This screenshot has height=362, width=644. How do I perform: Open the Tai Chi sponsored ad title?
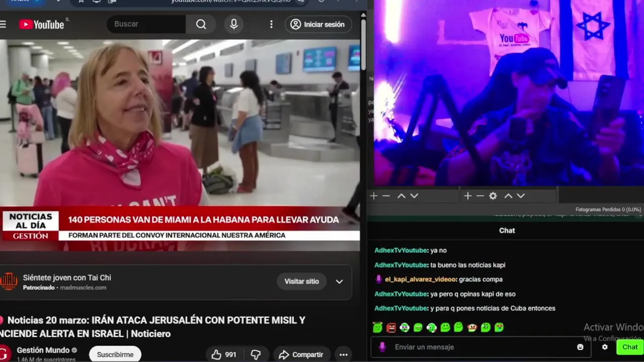pyautogui.click(x=67, y=278)
